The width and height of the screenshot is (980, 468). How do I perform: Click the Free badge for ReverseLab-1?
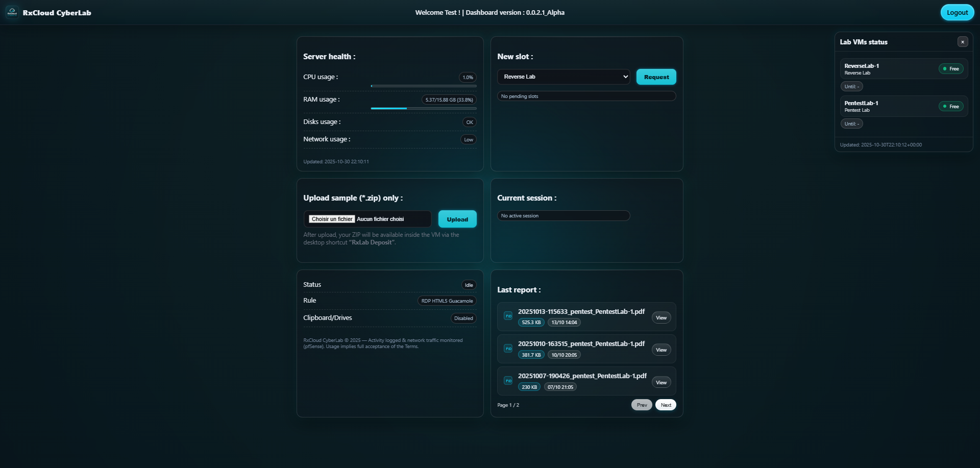(950, 68)
